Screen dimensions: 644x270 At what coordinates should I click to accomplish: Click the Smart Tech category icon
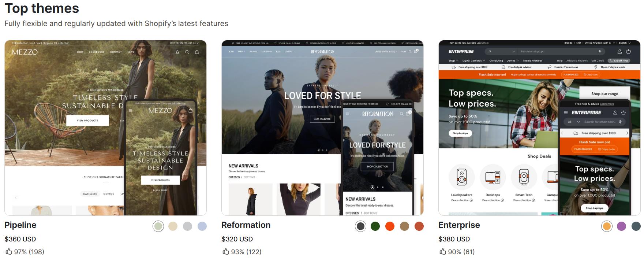[x=524, y=177]
